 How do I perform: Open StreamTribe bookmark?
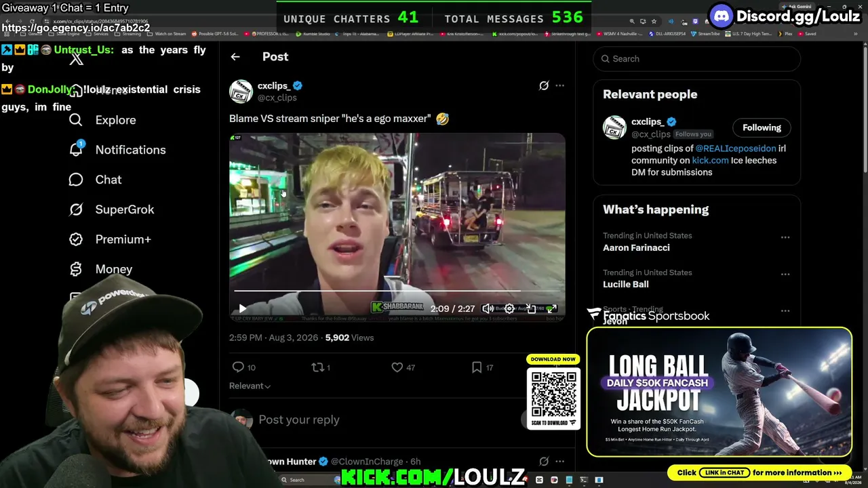[x=706, y=34]
